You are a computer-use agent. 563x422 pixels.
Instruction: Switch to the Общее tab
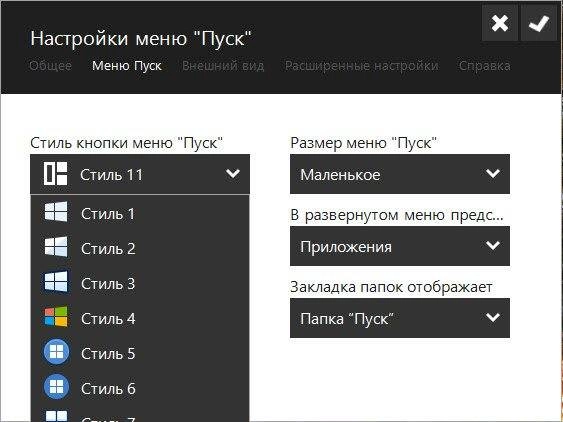(x=50, y=66)
